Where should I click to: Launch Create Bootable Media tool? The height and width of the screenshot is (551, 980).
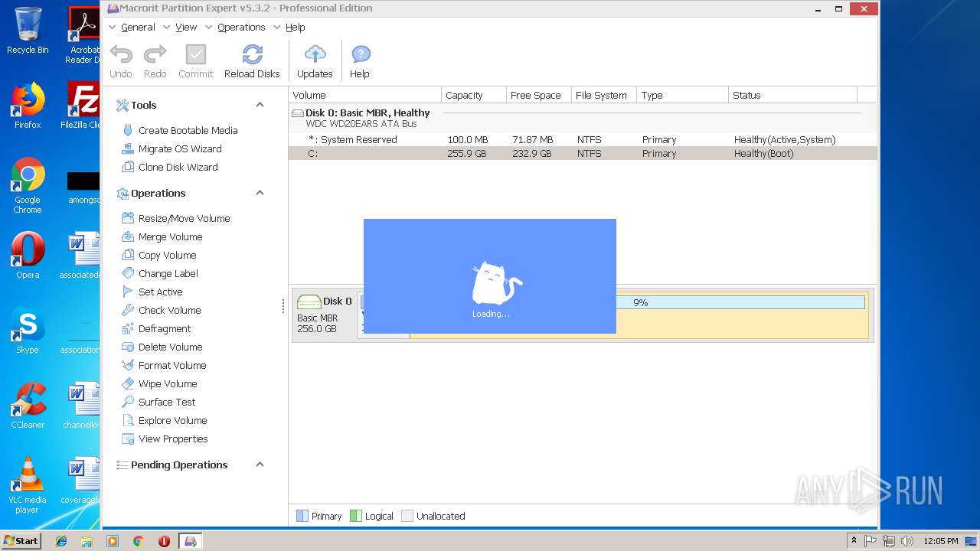point(188,130)
